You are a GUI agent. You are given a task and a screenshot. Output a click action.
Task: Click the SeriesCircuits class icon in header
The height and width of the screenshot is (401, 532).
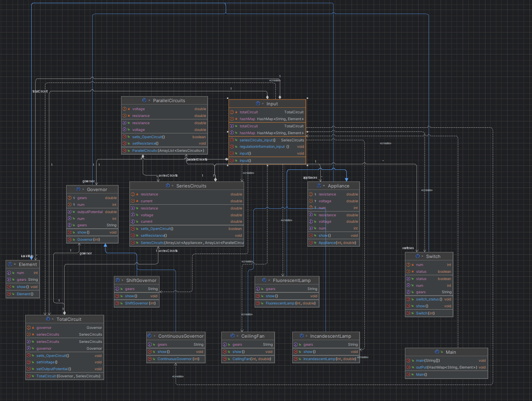(x=168, y=185)
